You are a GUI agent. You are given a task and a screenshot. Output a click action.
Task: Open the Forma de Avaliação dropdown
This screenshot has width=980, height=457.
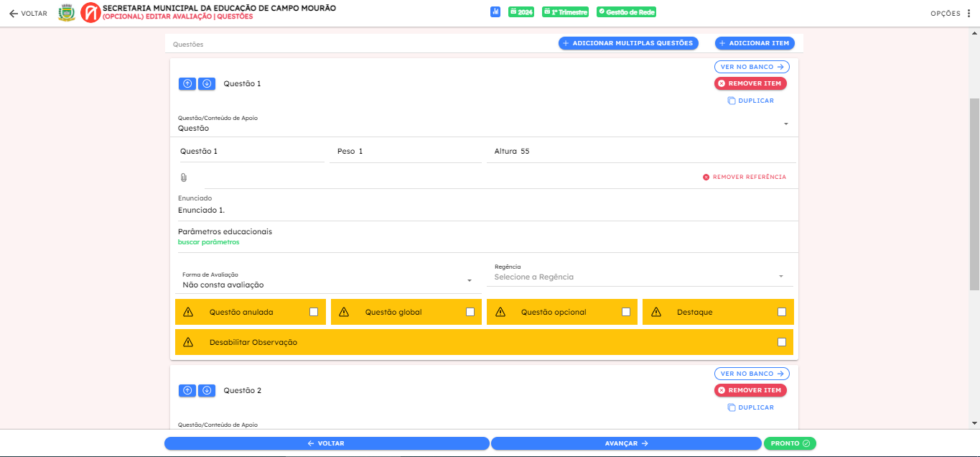click(328, 280)
